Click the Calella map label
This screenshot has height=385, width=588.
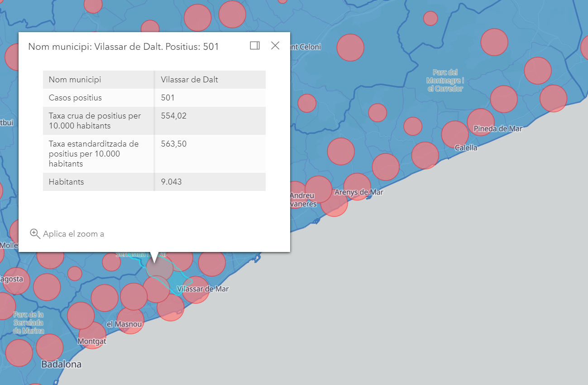click(466, 147)
